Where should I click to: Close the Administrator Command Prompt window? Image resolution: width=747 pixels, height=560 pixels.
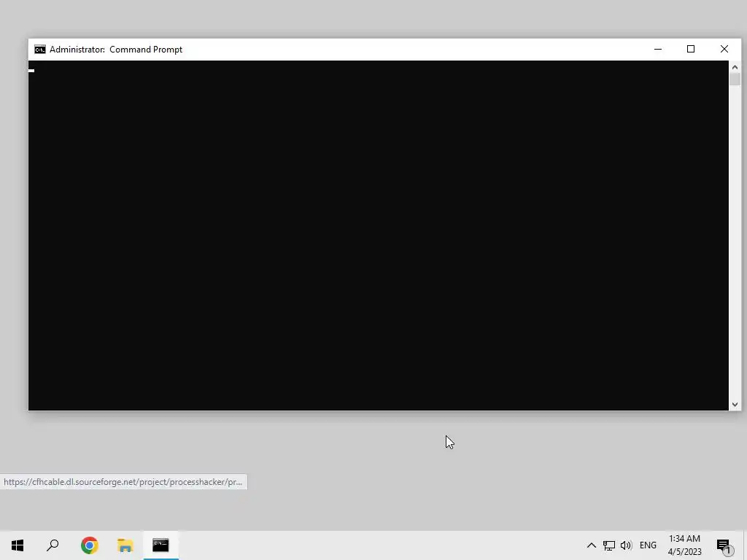coord(724,49)
